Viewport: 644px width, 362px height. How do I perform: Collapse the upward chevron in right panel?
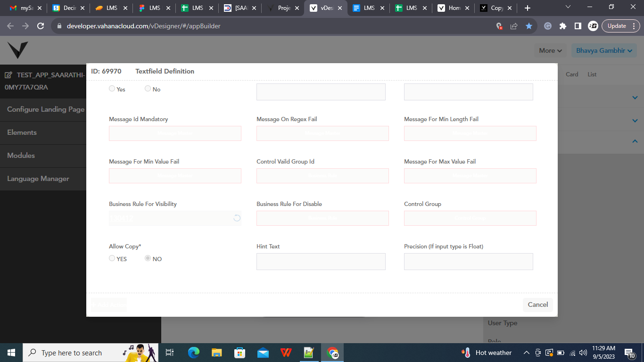(x=635, y=141)
